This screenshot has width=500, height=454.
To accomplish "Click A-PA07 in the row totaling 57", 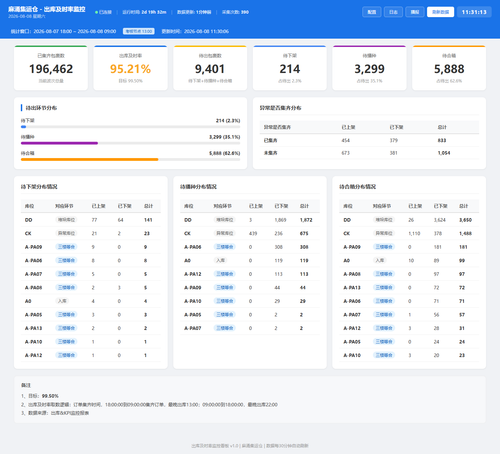I will coord(352,315).
